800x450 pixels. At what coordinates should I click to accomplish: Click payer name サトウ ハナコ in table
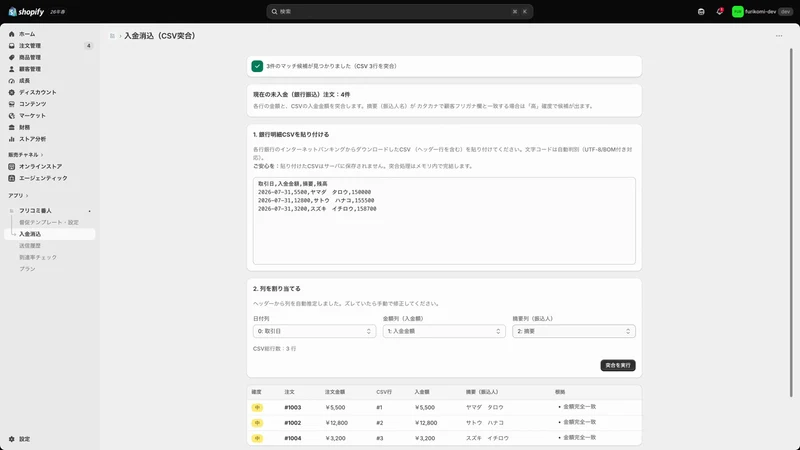pyautogui.click(x=485, y=423)
